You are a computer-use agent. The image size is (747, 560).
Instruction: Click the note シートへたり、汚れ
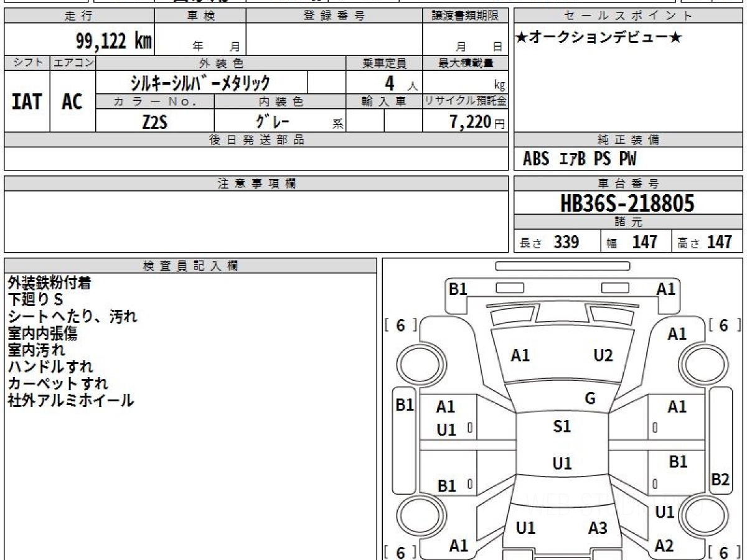pyautogui.click(x=73, y=317)
